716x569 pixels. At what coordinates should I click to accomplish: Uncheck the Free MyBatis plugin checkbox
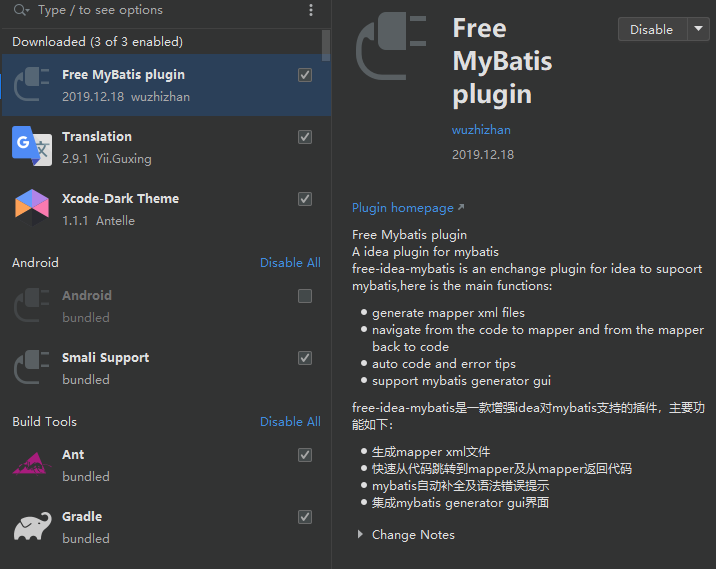pos(305,75)
